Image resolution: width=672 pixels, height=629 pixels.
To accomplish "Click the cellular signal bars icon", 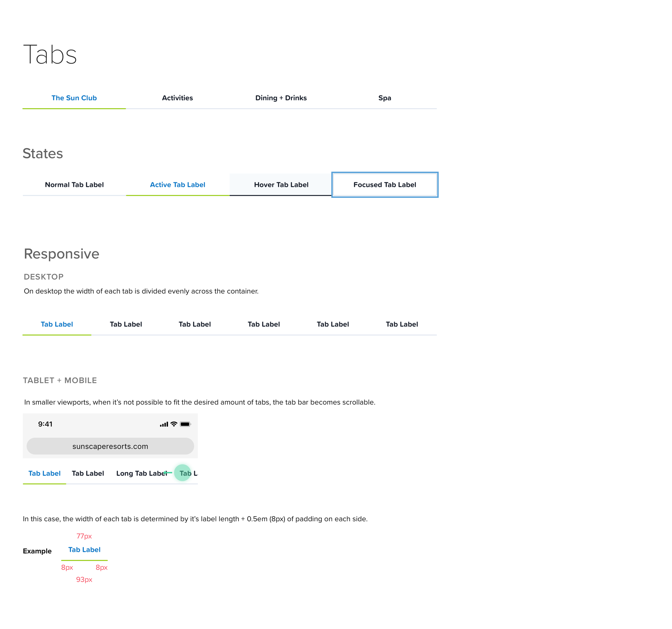I will coord(164,424).
